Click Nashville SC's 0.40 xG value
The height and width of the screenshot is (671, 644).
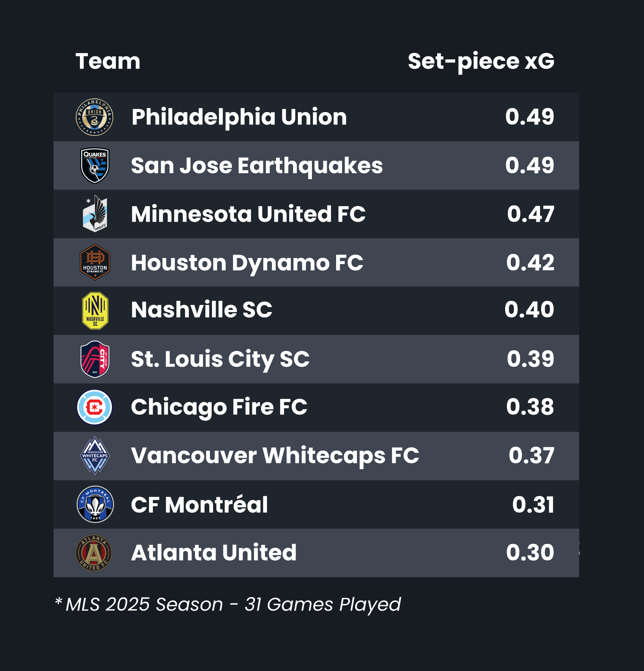point(529,310)
